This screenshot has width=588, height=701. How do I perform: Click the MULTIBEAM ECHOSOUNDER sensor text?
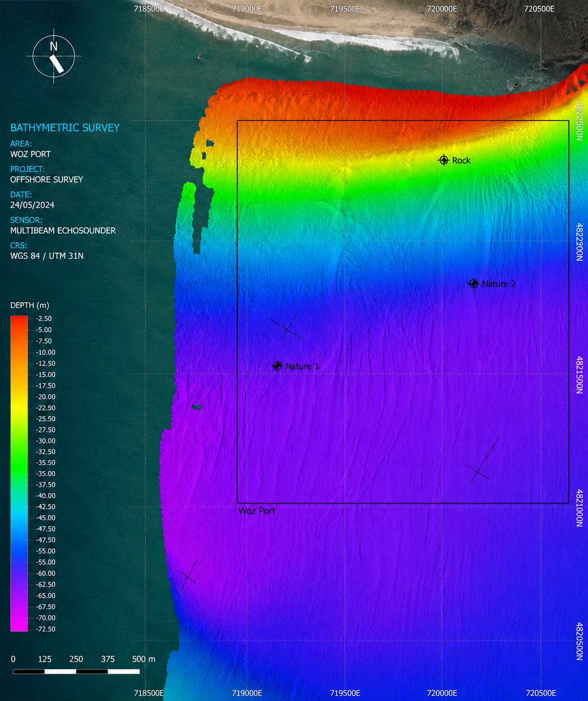pyautogui.click(x=63, y=230)
